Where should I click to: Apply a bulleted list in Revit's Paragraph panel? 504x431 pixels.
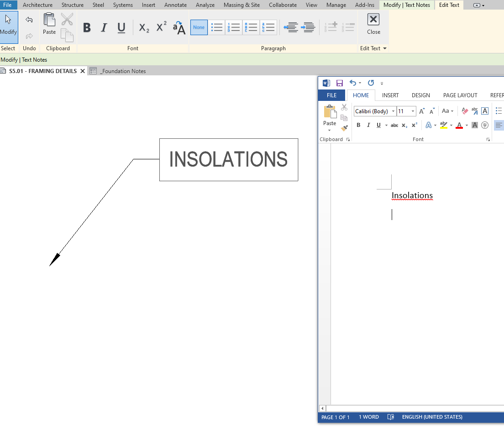pyautogui.click(x=217, y=27)
